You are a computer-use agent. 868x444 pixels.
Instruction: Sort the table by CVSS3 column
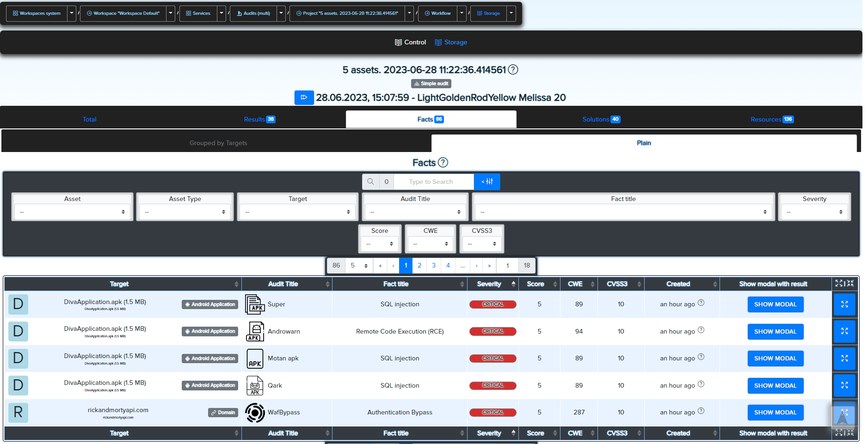point(621,284)
